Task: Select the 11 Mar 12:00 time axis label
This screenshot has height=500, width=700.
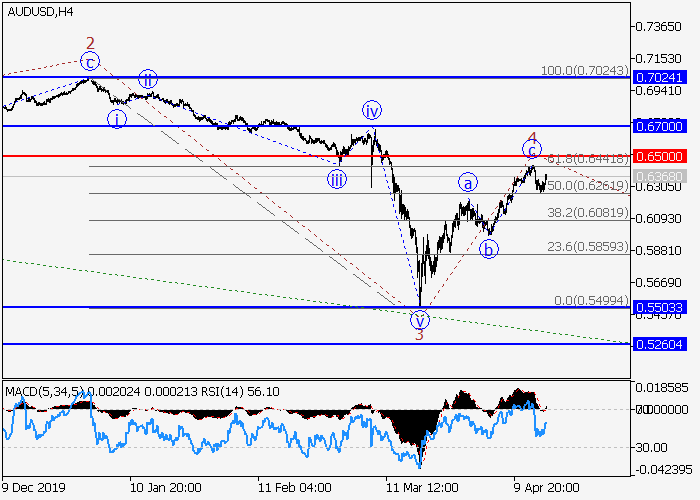Action: pyautogui.click(x=416, y=489)
